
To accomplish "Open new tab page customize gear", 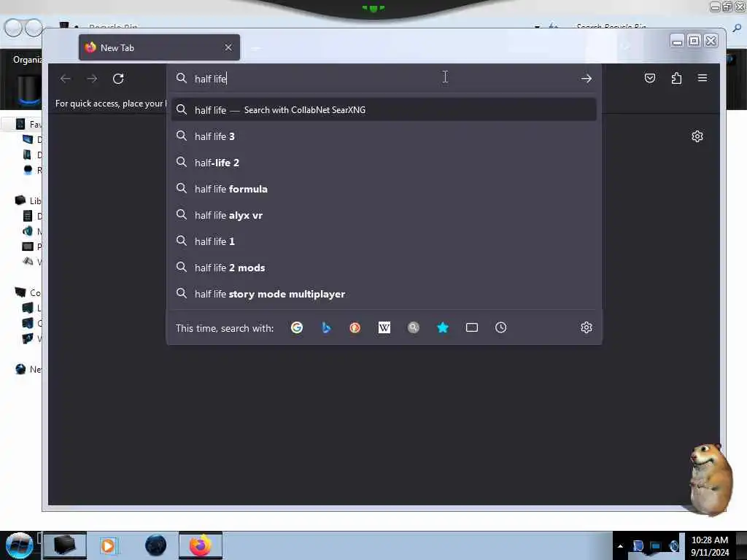I will coord(697,136).
